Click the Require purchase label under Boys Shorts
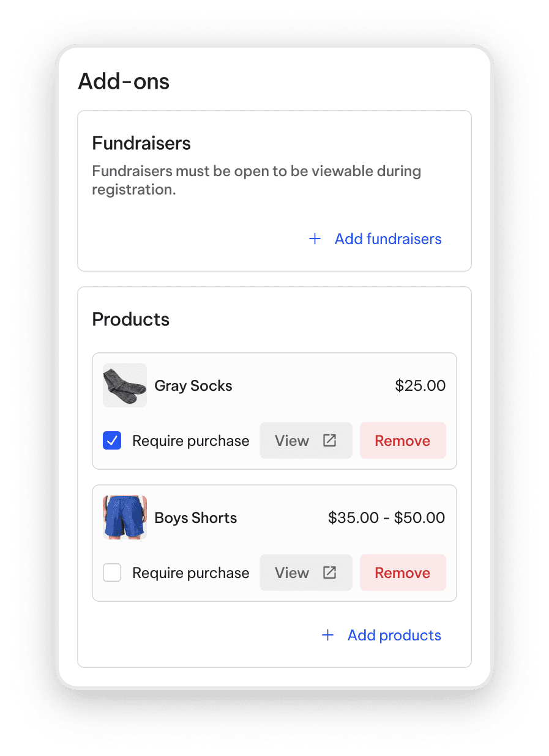The height and width of the screenshot is (756, 549). coord(191,573)
